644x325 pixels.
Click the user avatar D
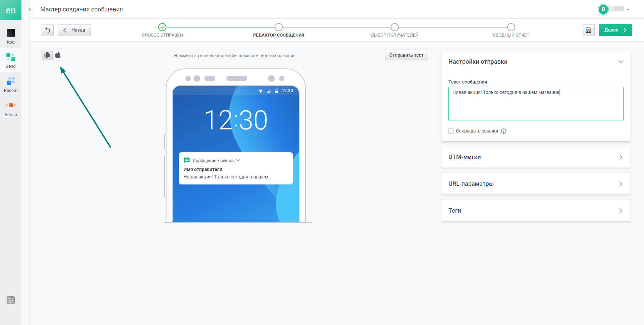coord(603,9)
